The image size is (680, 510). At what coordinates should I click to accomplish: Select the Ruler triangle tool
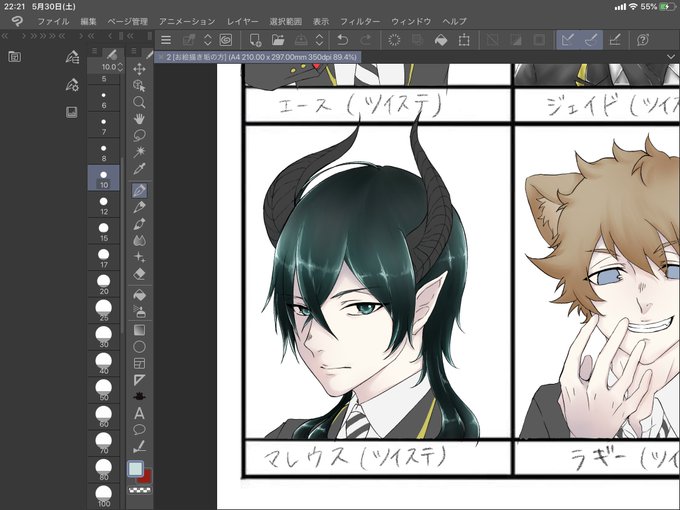point(139,380)
